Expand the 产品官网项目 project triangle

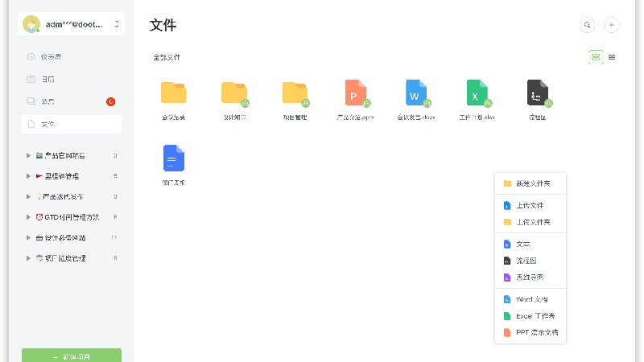[x=28, y=155]
